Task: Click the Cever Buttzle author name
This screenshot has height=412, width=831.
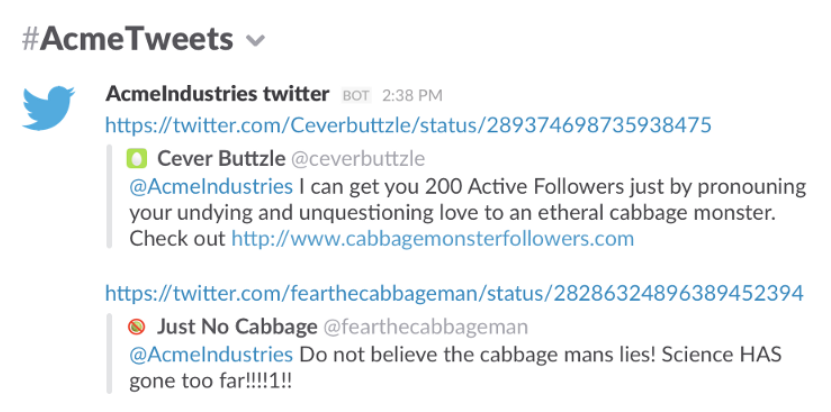Action: tap(221, 158)
